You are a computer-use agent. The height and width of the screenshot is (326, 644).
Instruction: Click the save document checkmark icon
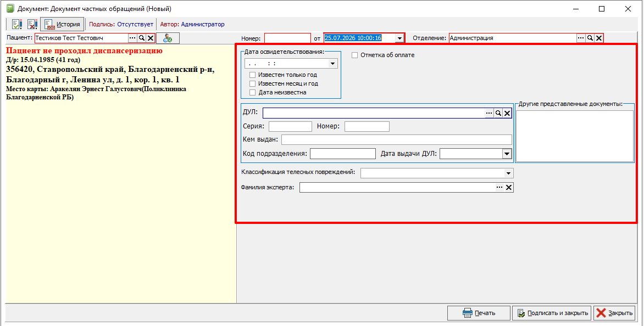(x=17, y=25)
